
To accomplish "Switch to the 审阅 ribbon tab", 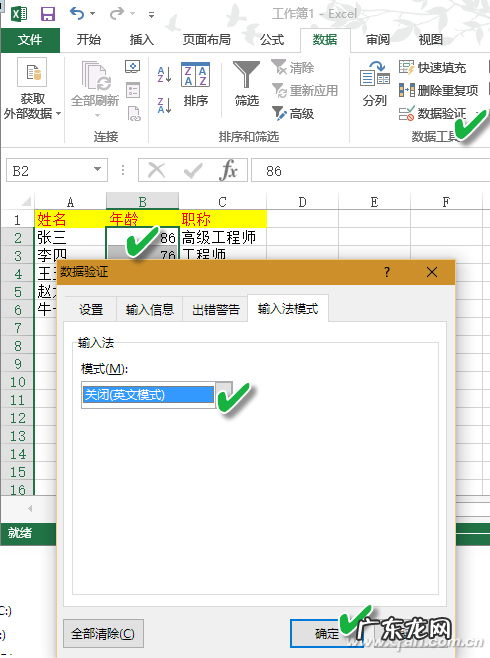I will point(378,40).
